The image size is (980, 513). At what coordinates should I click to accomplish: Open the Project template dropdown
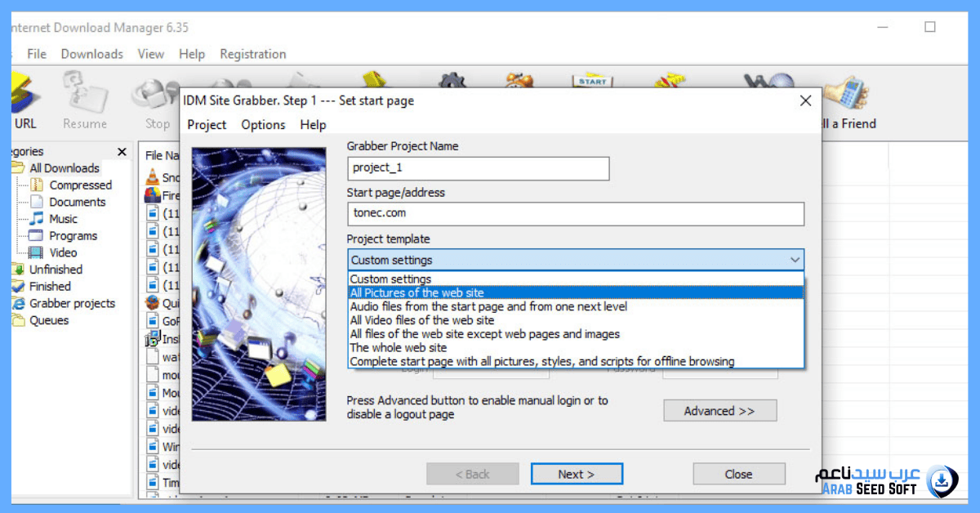pyautogui.click(x=794, y=259)
